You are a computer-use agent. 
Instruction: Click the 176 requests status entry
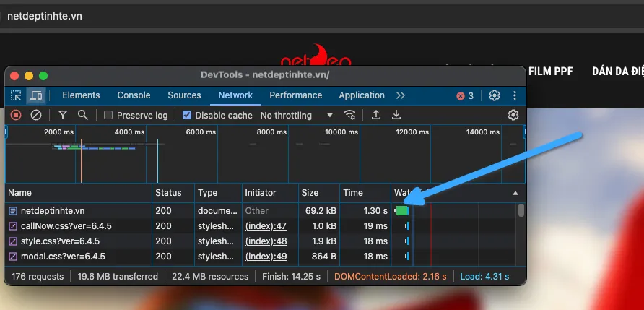[x=38, y=277]
